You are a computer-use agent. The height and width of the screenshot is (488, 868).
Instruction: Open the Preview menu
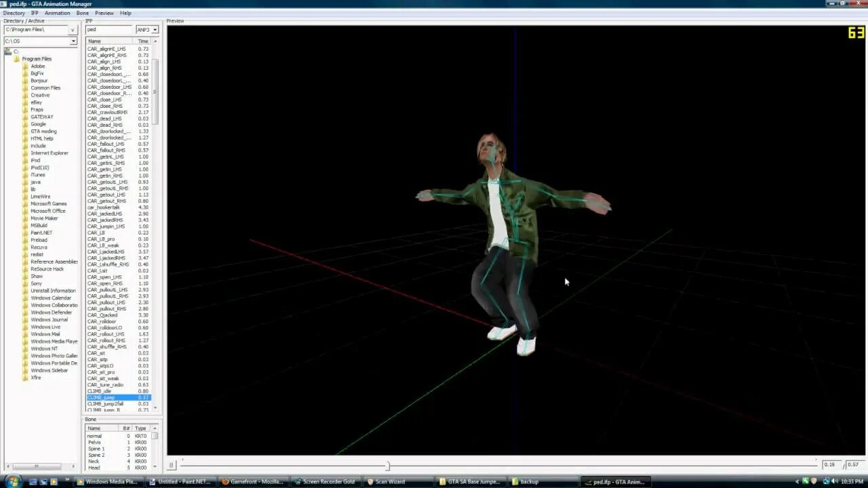pyautogui.click(x=104, y=13)
